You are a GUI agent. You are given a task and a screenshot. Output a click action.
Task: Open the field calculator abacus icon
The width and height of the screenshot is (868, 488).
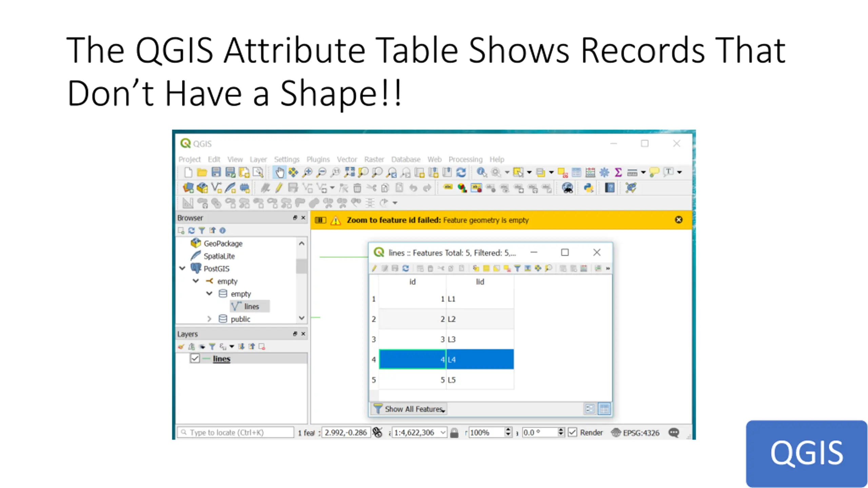click(x=590, y=172)
